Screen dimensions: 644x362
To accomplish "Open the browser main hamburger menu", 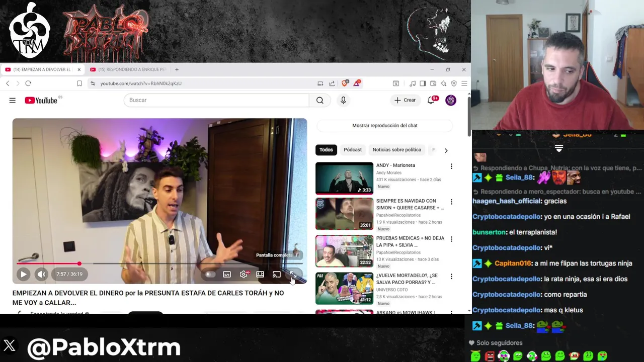I will [464, 83].
